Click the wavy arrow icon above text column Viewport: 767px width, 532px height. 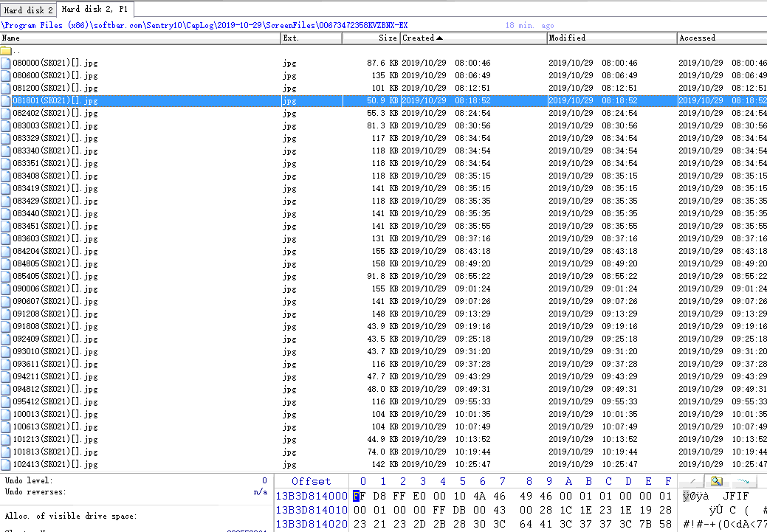click(743, 482)
